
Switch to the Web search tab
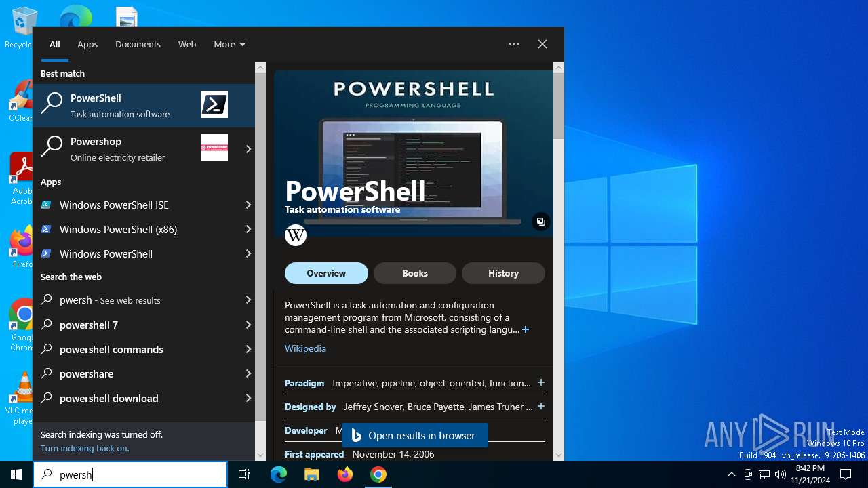pyautogui.click(x=187, y=44)
